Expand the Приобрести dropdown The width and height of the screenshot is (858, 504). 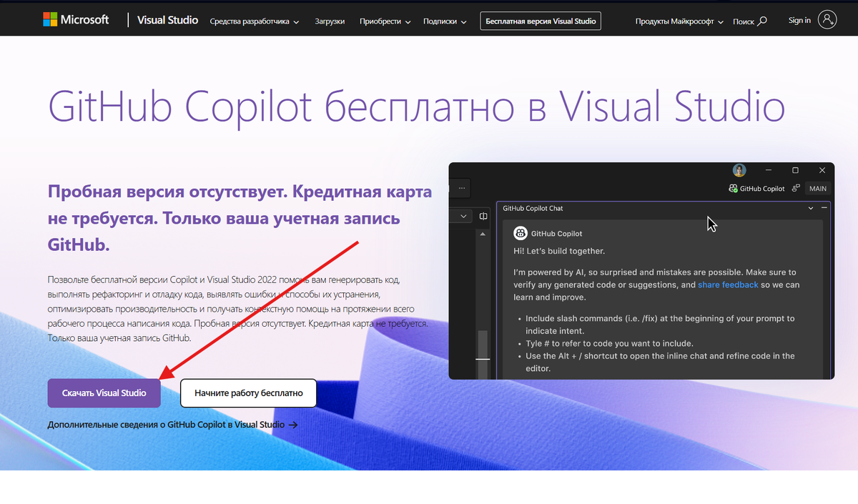(385, 21)
